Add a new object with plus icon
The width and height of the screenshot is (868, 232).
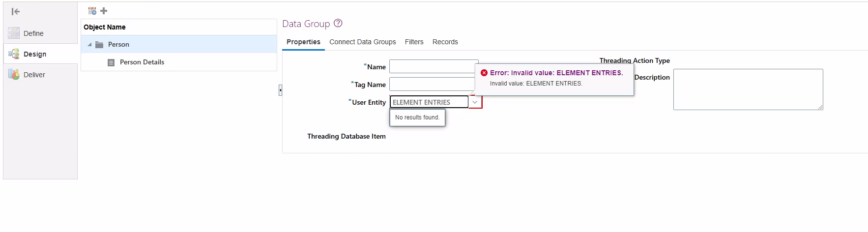104,11
